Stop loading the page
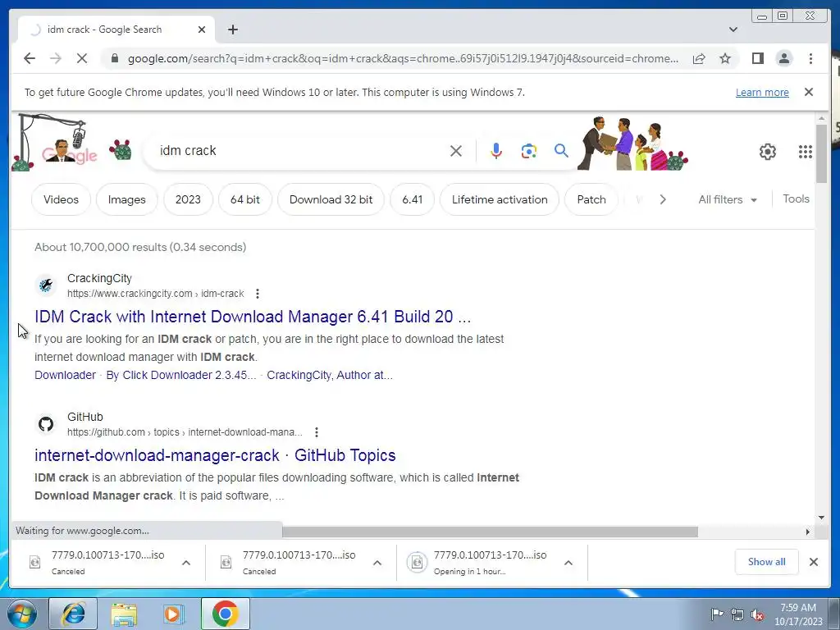This screenshot has height=630, width=840. click(x=82, y=58)
